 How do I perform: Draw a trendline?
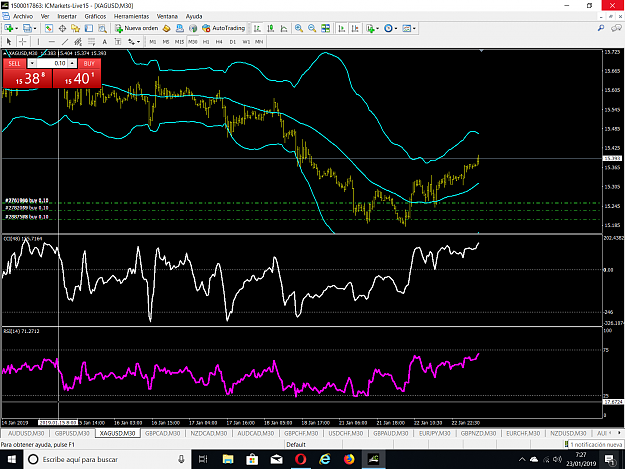[x=65, y=41]
